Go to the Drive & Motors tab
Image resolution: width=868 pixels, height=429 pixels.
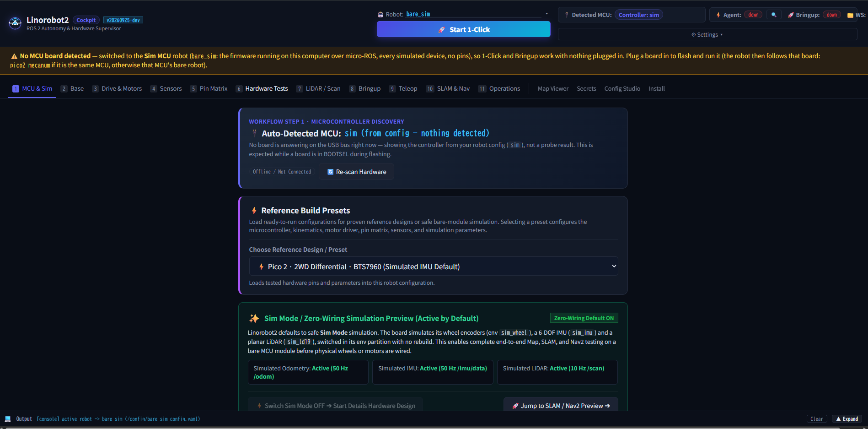pyautogui.click(x=117, y=89)
